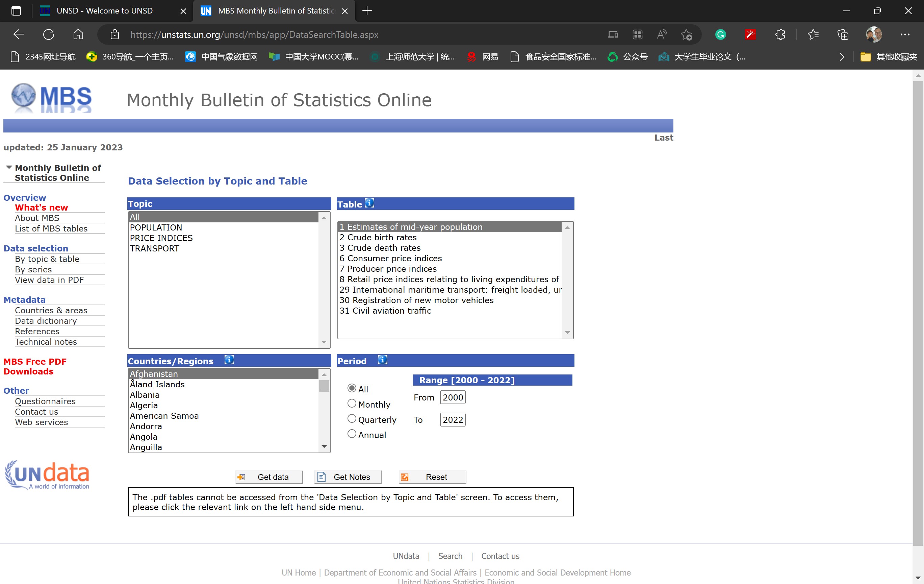
Task: Select the Monthly period radio button
Action: [x=352, y=404]
